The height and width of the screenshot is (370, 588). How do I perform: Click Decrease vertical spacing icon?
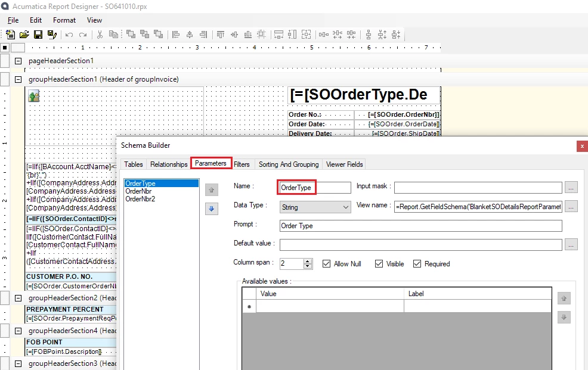pyautogui.click(x=396, y=35)
